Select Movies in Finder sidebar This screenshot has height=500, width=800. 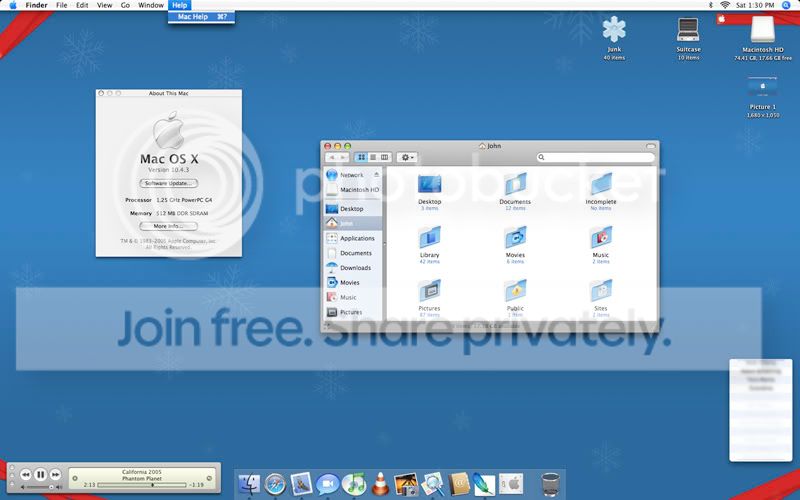[353, 283]
